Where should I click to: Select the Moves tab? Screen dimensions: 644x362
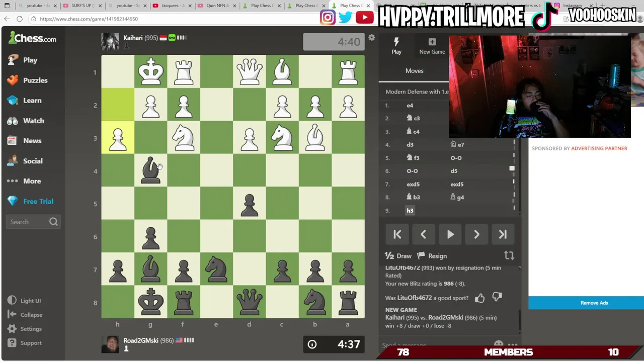pyautogui.click(x=414, y=71)
